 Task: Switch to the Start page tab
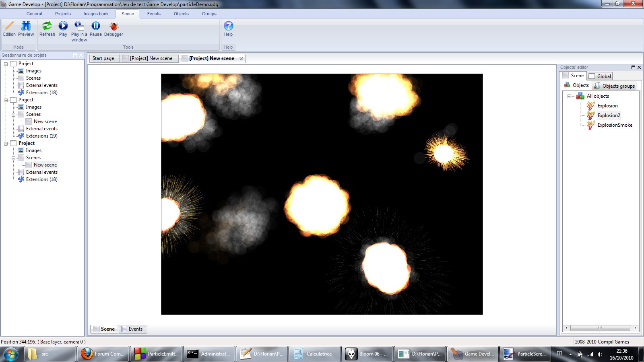coord(103,58)
